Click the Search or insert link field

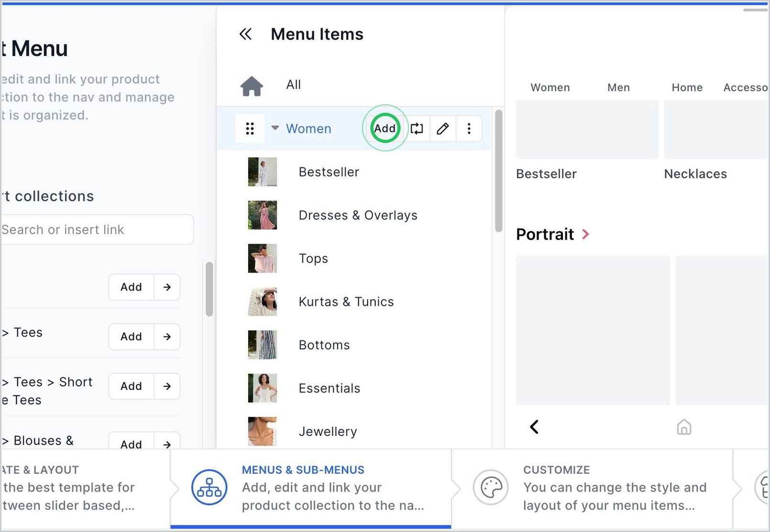click(x=97, y=229)
